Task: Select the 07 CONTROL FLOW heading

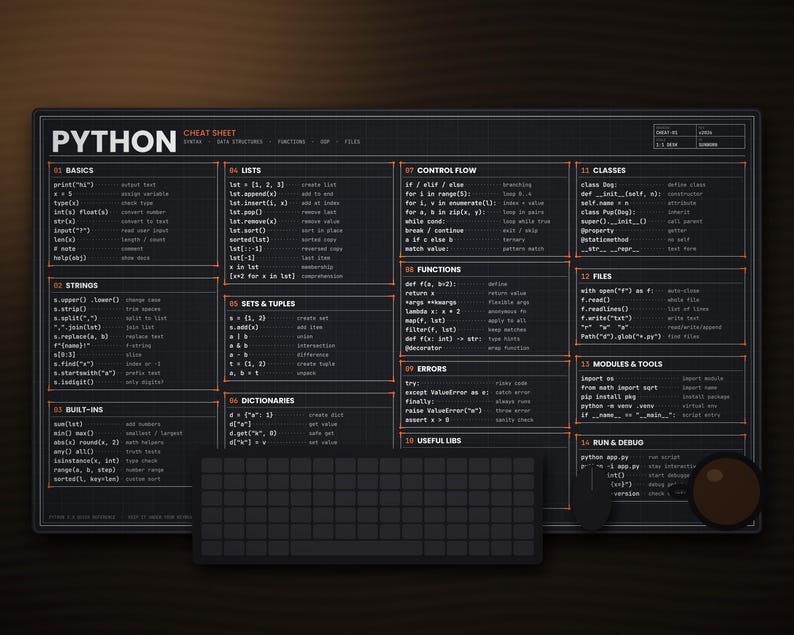Action: (441, 170)
